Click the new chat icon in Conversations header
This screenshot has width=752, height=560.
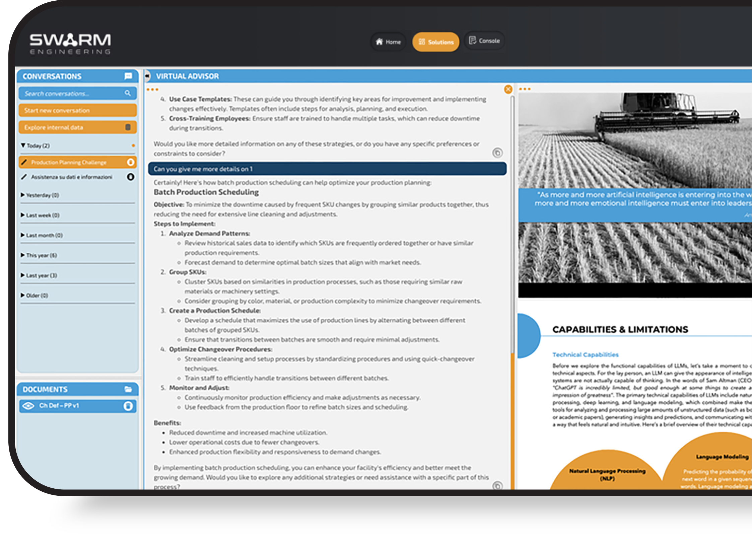pos(128,76)
